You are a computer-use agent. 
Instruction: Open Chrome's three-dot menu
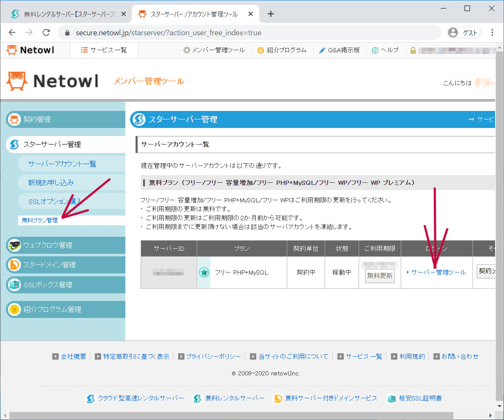coord(492,32)
